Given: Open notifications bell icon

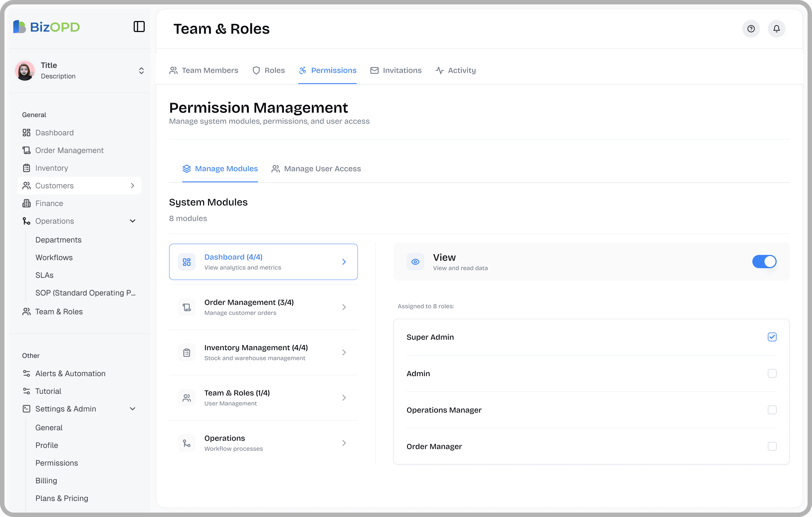Looking at the screenshot, I should (776, 29).
